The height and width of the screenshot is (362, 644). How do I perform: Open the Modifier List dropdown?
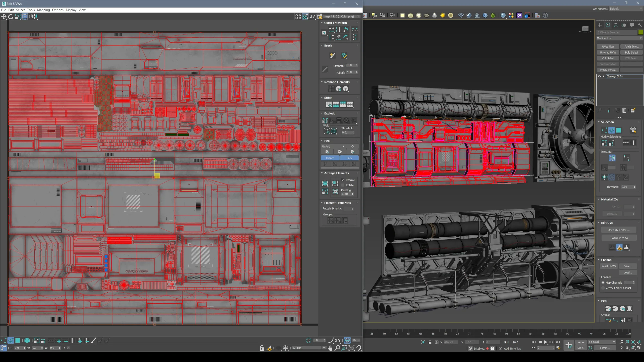[x=619, y=38]
